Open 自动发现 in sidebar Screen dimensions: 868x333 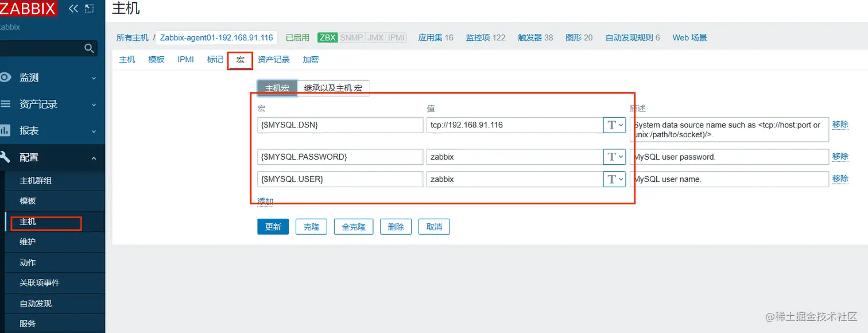click(x=36, y=303)
